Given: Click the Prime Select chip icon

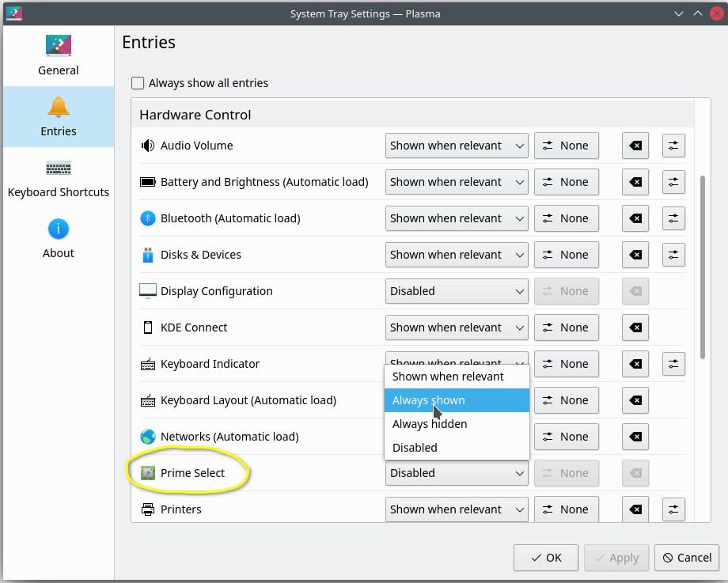Looking at the screenshot, I should pos(148,473).
